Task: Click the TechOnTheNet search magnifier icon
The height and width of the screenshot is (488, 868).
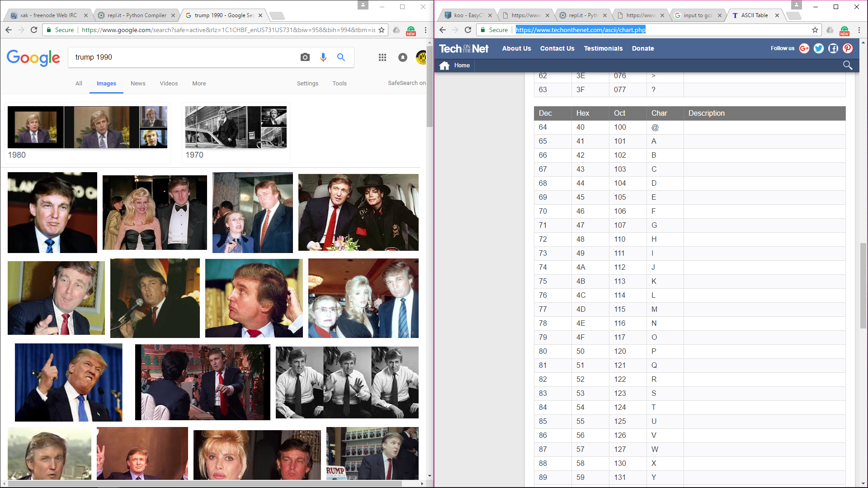Action: 848,66
